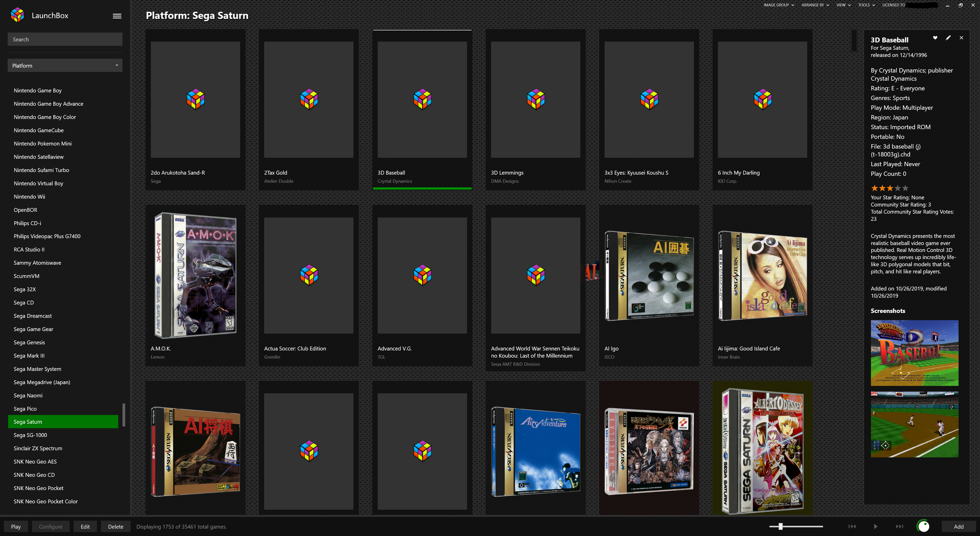The width and height of the screenshot is (980, 536).
Task: Select the Albert Odyssey box art
Action: 762,451
